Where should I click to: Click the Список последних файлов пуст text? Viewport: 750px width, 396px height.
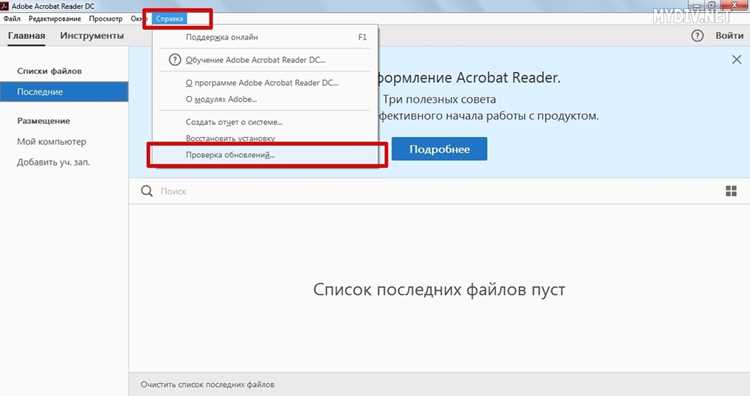coord(439,289)
